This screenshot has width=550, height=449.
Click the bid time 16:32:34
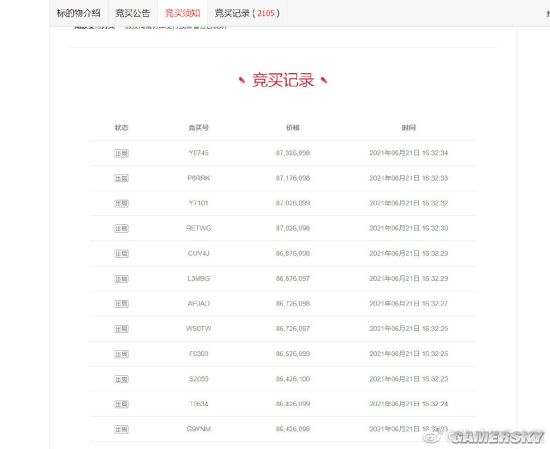point(409,153)
